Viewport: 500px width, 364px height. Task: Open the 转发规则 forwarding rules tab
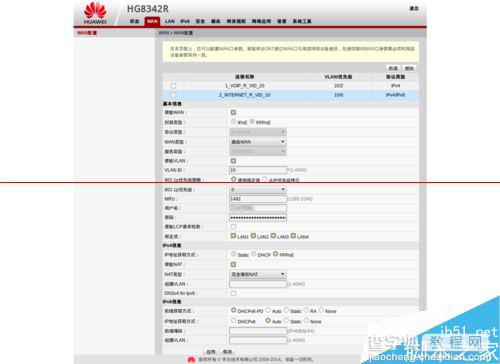[x=236, y=21]
